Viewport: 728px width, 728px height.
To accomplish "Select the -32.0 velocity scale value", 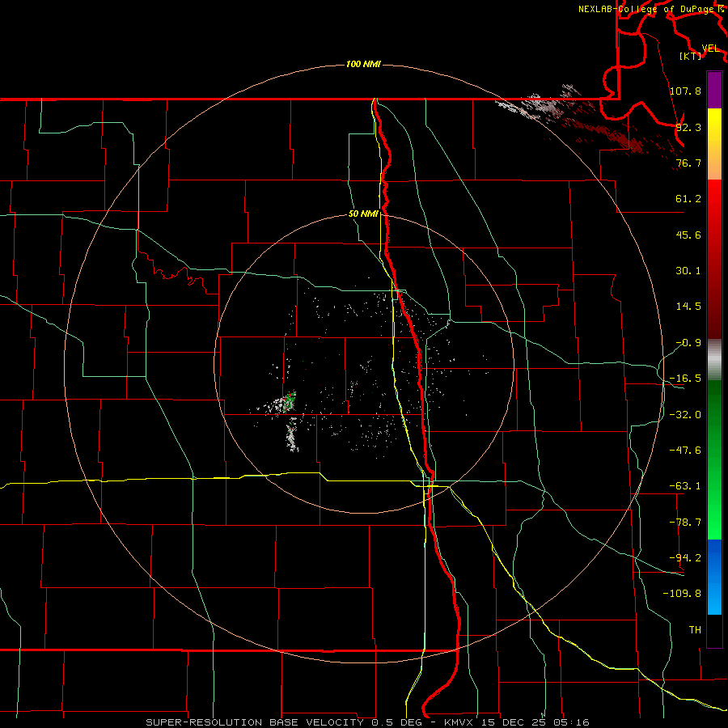I will click(x=685, y=415).
